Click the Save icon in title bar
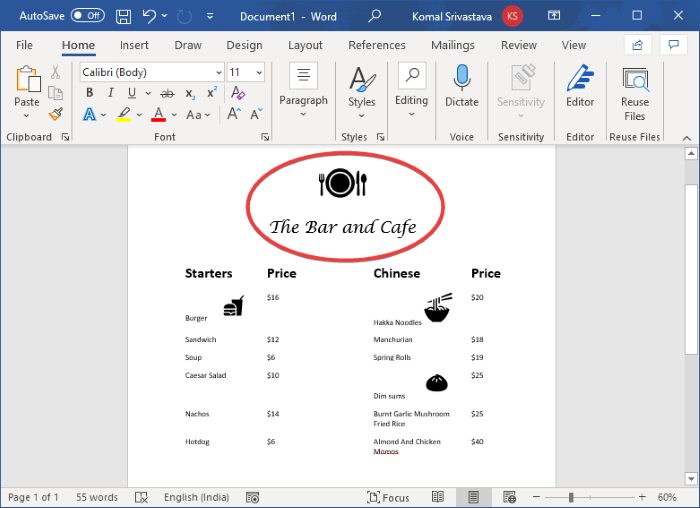This screenshot has height=508, width=700. click(123, 16)
